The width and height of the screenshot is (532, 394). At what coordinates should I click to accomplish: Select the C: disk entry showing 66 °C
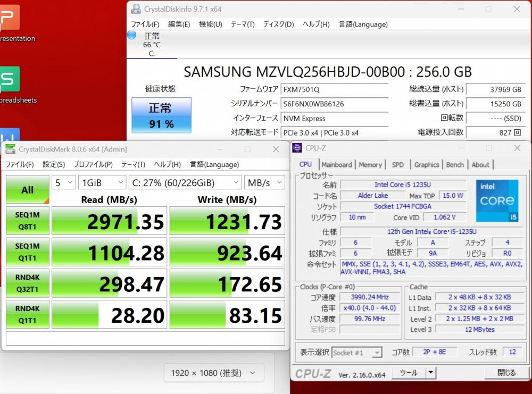point(152,45)
